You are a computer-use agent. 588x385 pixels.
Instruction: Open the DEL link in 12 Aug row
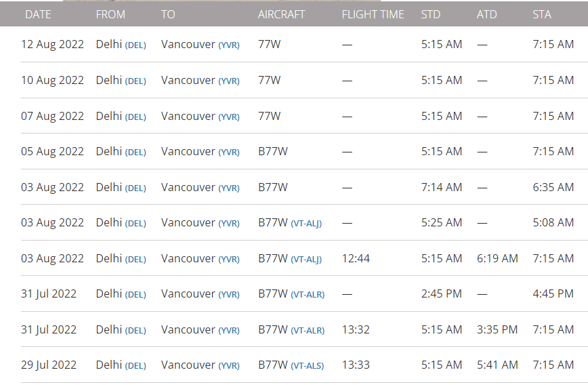coord(135,45)
